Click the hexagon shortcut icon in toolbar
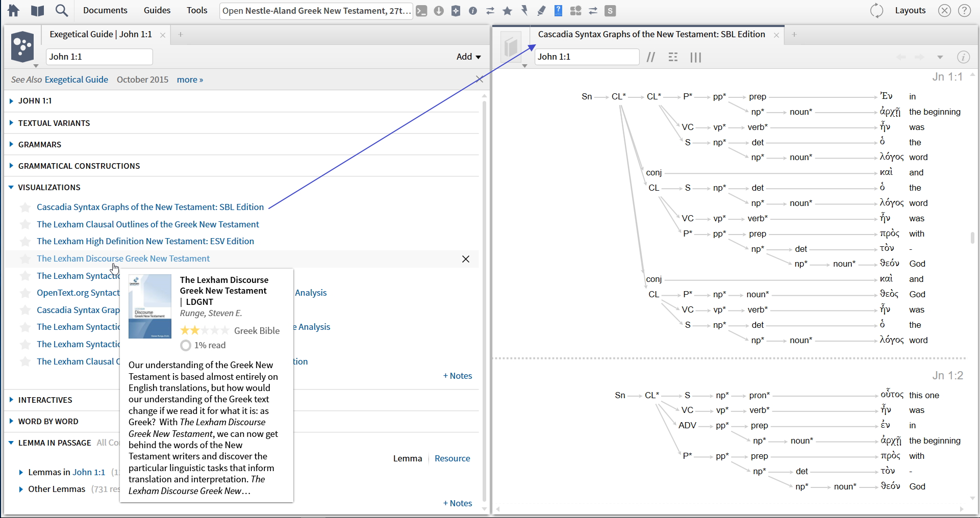980x518 pixels. point(456,11)
